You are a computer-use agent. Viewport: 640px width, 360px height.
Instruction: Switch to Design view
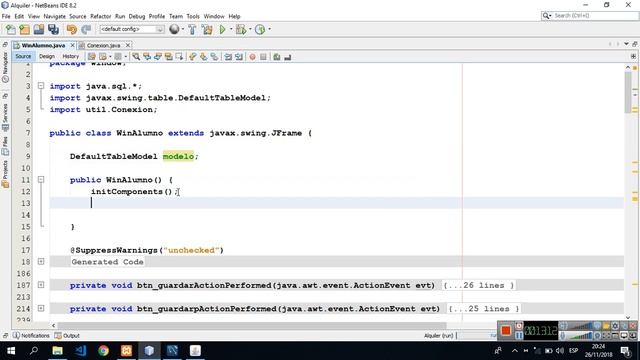pos(47,56)
